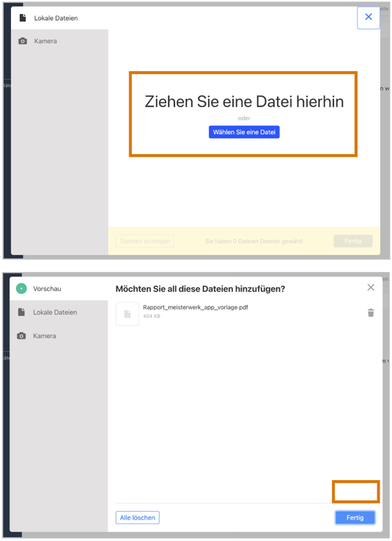Click the camera icon in upper sidebar

pyautogui.click(x=23, y=41)
